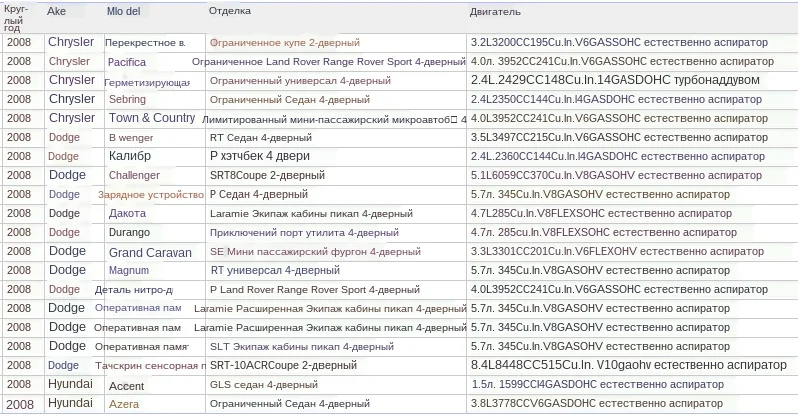Select the 'Деталь нитро-д' model cell
This screenshot has height=417, width=798.
coord(133,290)
